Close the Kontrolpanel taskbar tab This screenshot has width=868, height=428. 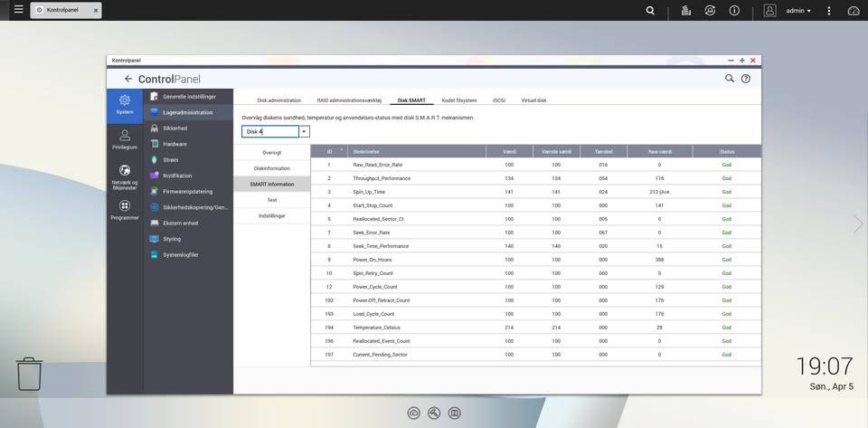coord(95,11)
